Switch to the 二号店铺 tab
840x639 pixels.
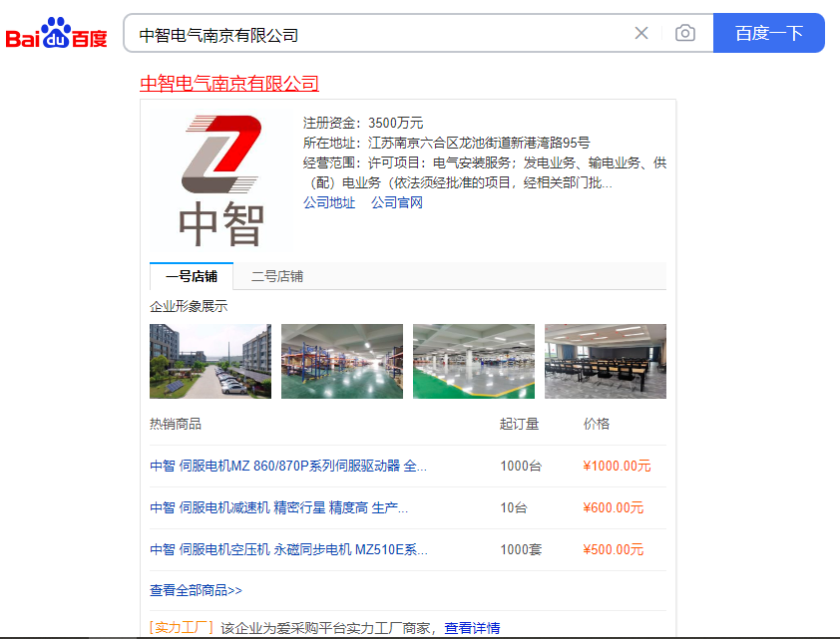[x=277, y=276]
